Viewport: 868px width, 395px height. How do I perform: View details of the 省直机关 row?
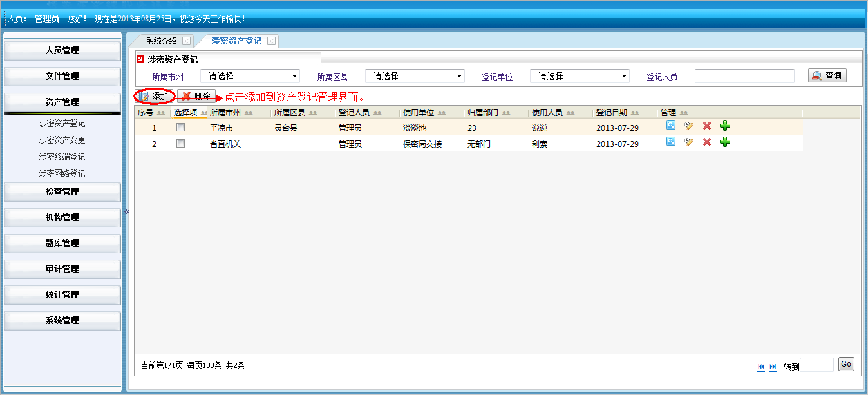tap(671, 142)
